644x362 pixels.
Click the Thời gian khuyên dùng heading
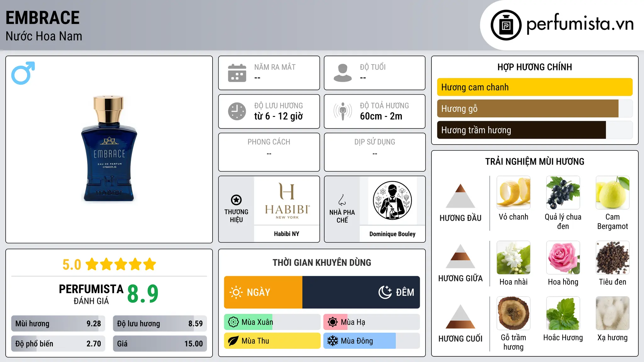pos(322,262)
